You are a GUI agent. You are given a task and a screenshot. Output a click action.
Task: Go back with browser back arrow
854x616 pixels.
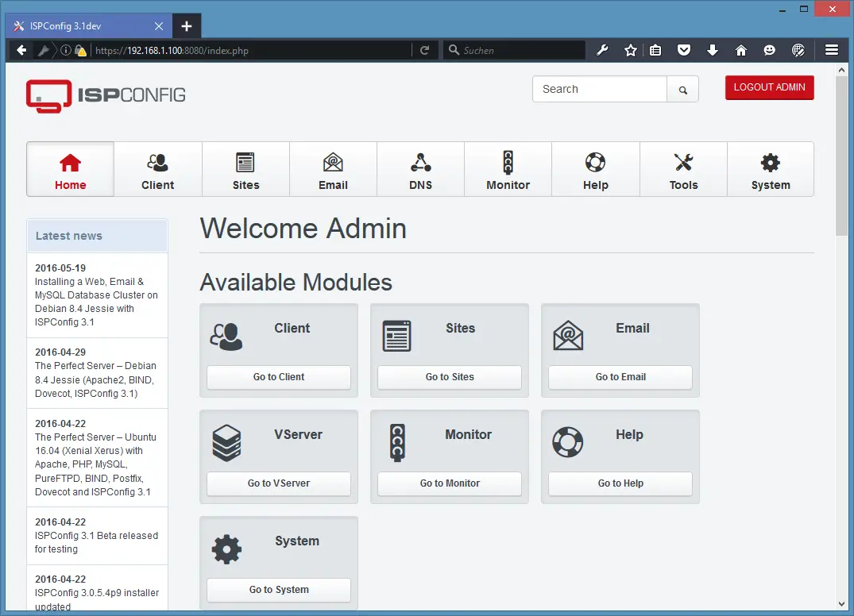[x=21, y=51]
